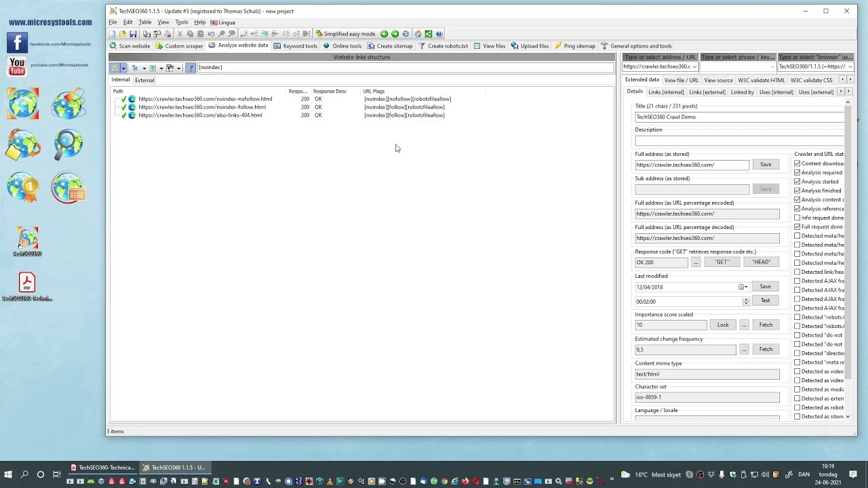Click the globe with magnifier desktop icon
This screenshot has height=488, width=868.
coord(68,144)
